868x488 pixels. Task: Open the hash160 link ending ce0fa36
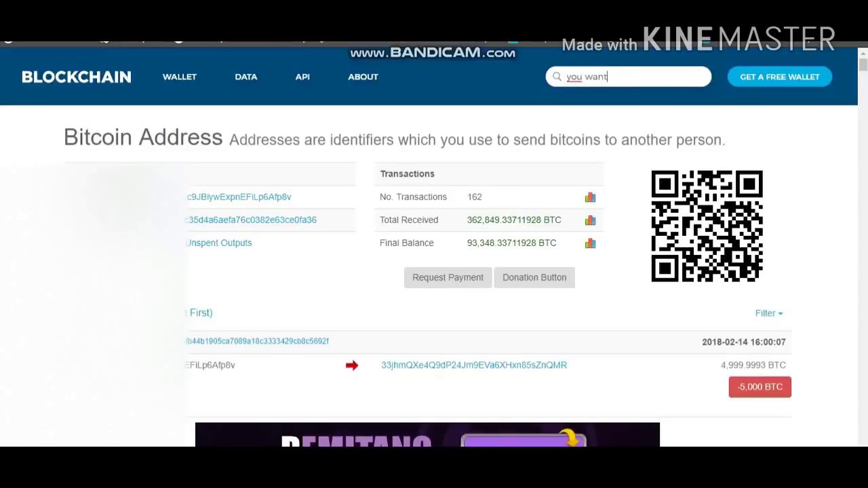click(x=251, y=220)
